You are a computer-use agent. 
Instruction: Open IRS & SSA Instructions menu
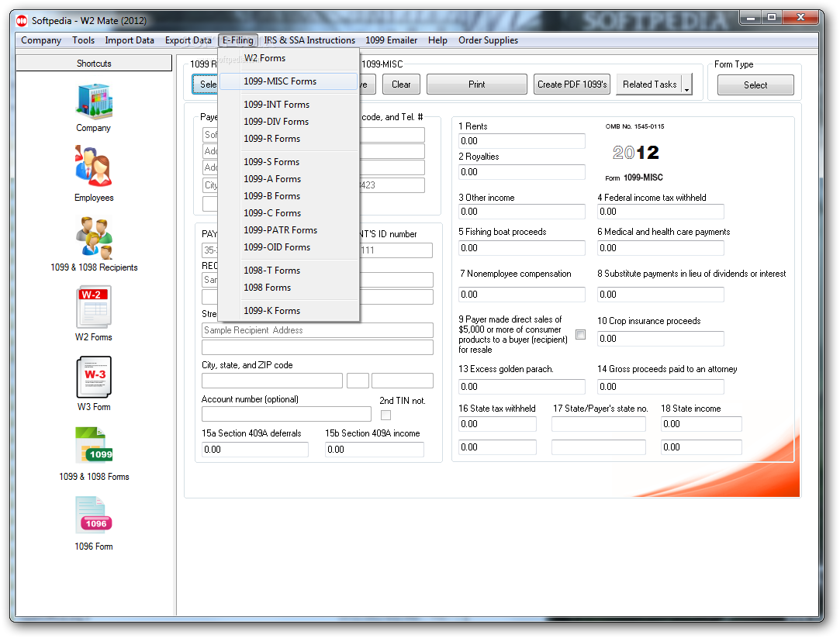coord(309,40)
